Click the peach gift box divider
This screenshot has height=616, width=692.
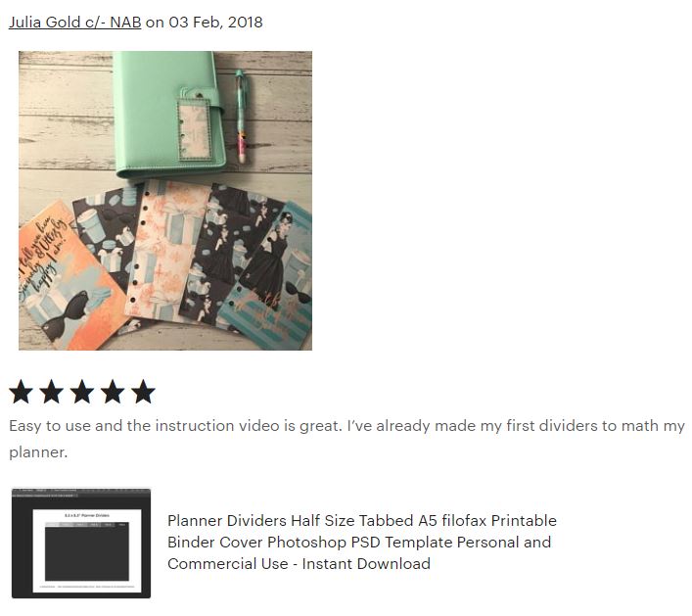[x=167, y=250]
